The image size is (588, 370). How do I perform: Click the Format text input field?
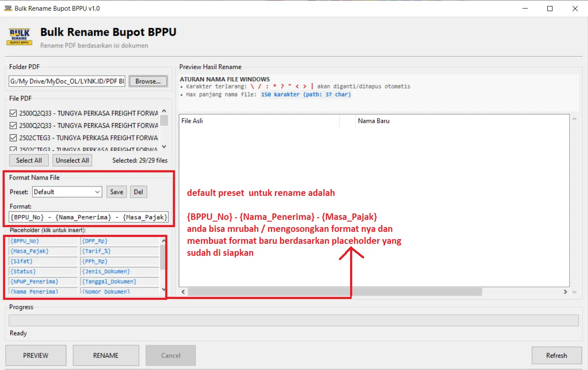(x=89, y=217)
